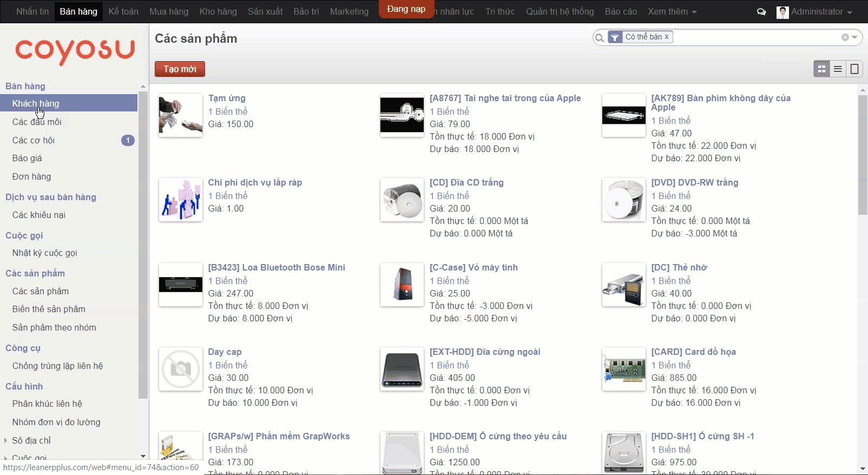Open the Apple wireless keyboard image

click(623, 115)
